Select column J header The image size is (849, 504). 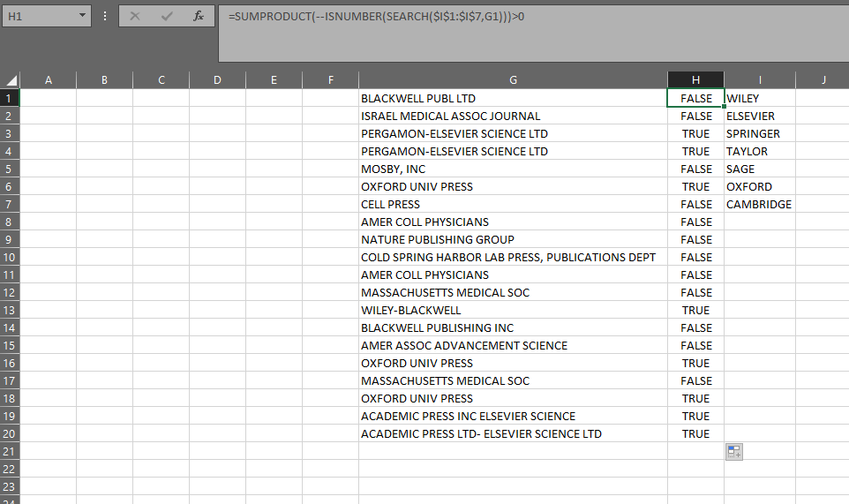click(823, 80)
